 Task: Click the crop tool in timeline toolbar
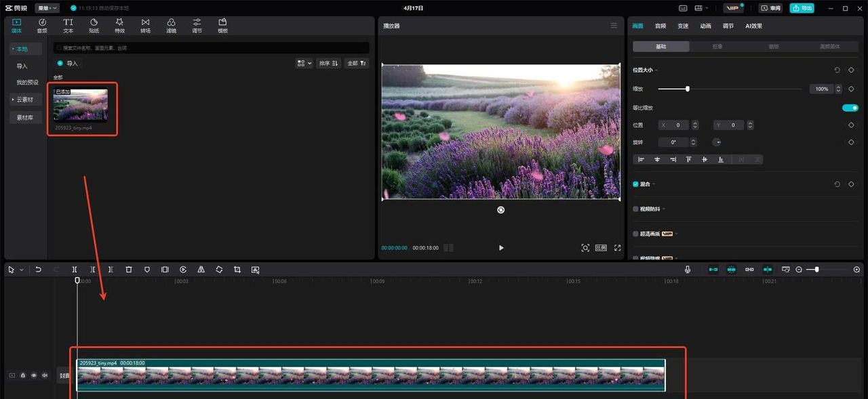pos(237,270)
